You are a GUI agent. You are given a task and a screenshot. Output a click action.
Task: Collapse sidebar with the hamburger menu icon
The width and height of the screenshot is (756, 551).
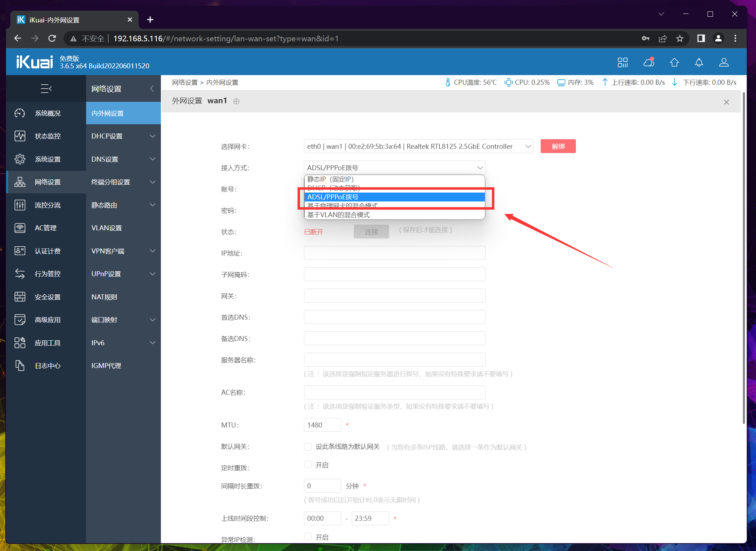click(46, 88)
